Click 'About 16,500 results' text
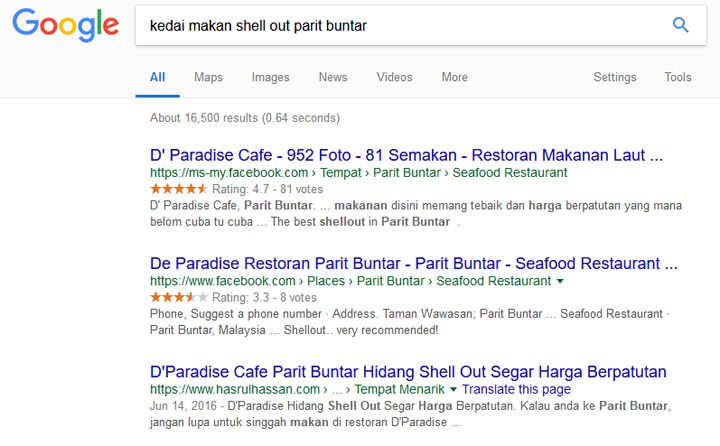 (245, 118)
